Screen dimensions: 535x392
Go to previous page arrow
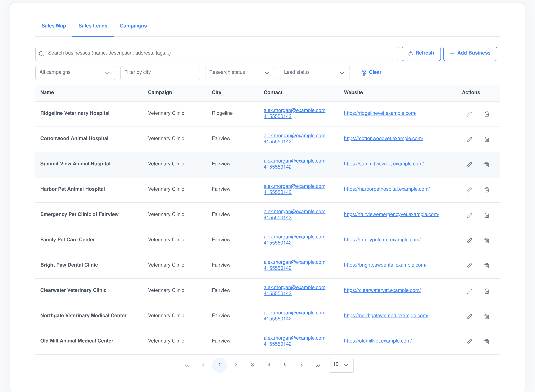[203, 365]
